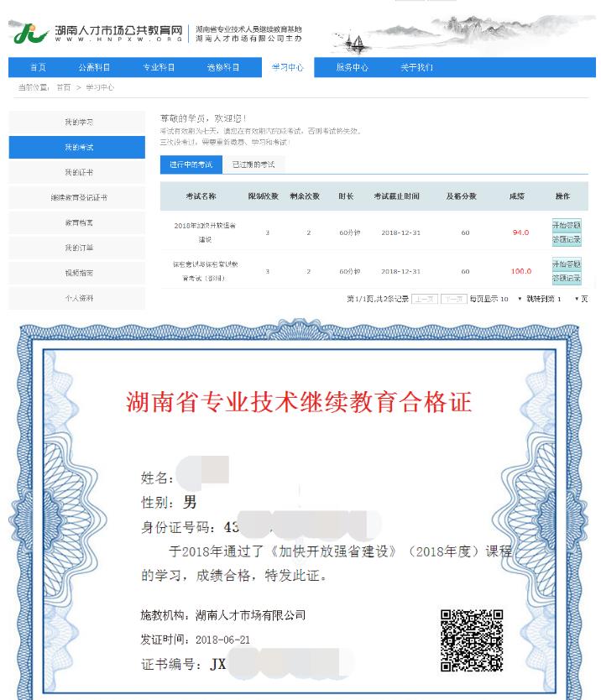View 答题记录 for the 94.0 score exam
Screen dimensions: 601x700
pyautogui.click(x=567, y=240)
